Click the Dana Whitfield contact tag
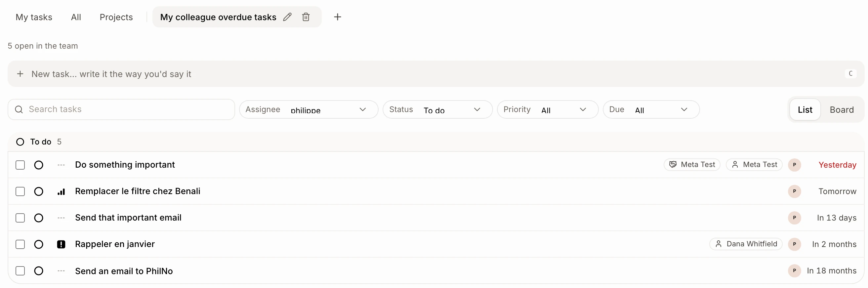 click(x=746, y=244)
